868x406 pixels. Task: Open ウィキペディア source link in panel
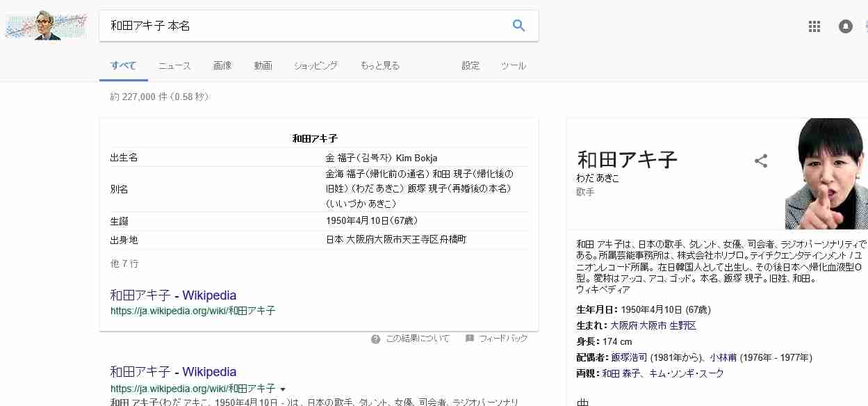pos(603,289)
